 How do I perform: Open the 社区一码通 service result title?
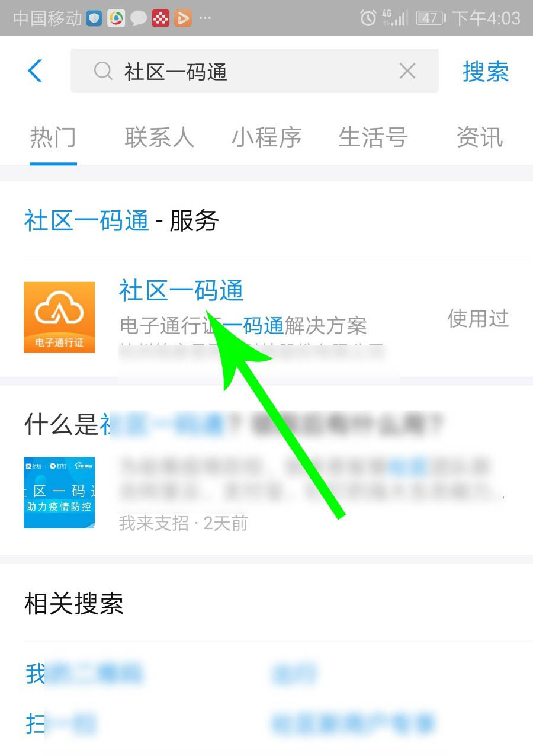(x=181, y=291)
